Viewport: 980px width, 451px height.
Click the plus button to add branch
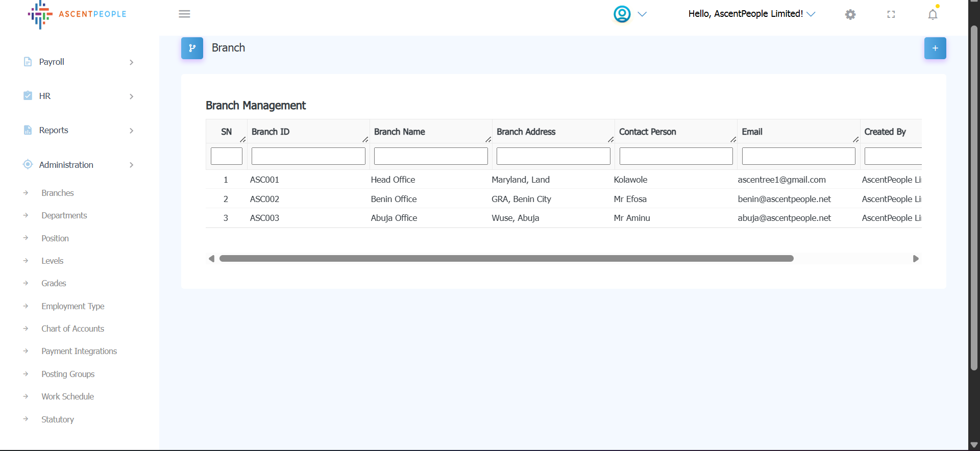coord(935,48)
